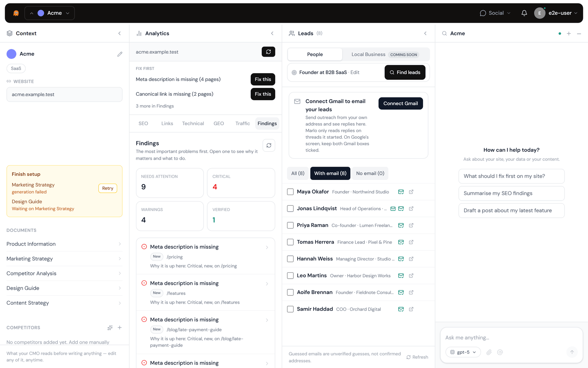
Task: Check the Tomas Herrera lead
Action: tap(290, 242)
